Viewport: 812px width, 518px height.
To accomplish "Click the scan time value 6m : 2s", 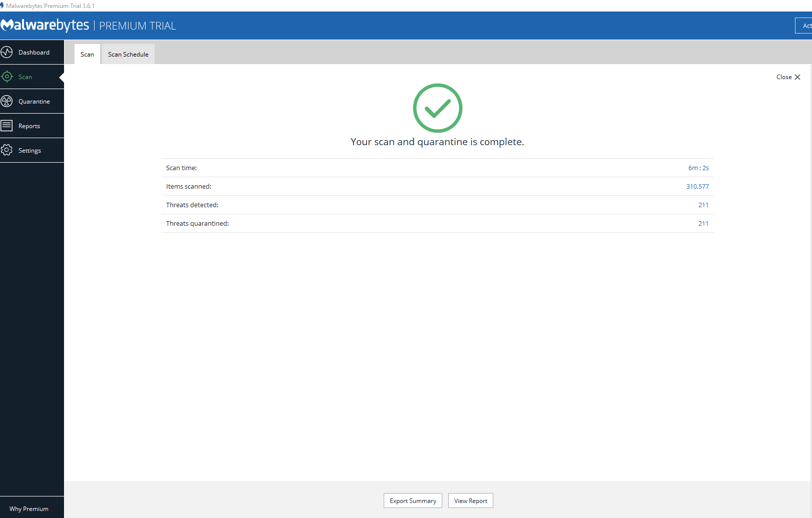I will 698,168.
